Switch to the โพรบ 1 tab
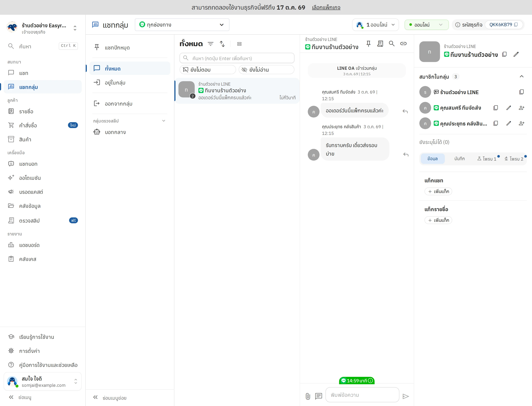This screenshot has width=532, height=406. click(487, 159)
